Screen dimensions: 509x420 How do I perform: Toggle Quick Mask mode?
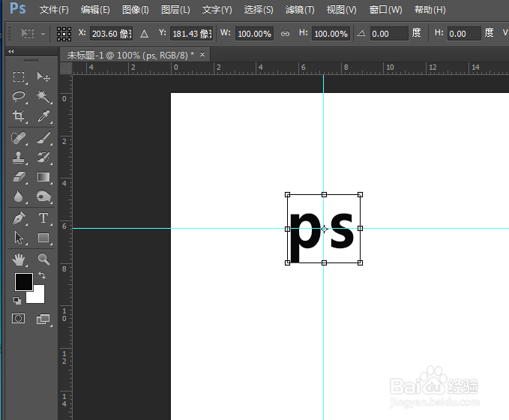pyautogui.click(x=18, y=318)
